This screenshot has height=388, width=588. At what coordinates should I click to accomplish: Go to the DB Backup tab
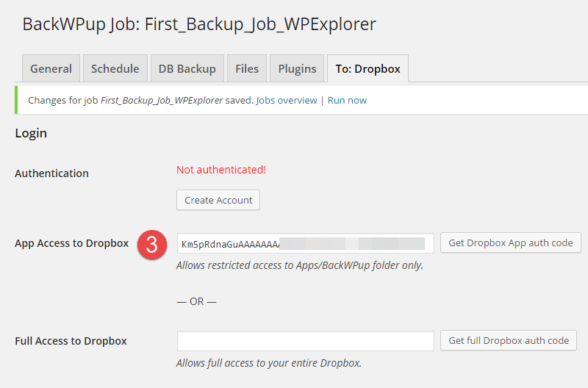point(187,69)
